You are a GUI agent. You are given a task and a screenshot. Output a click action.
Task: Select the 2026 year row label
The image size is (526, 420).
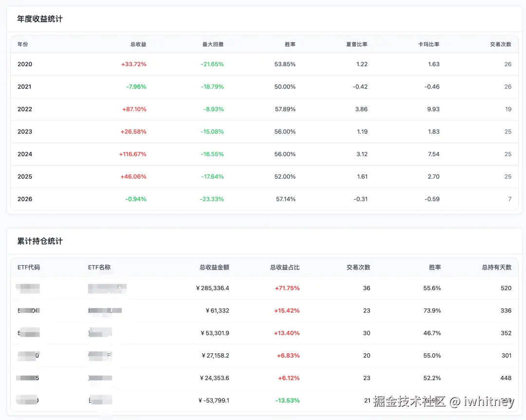[x=25, y=199]
